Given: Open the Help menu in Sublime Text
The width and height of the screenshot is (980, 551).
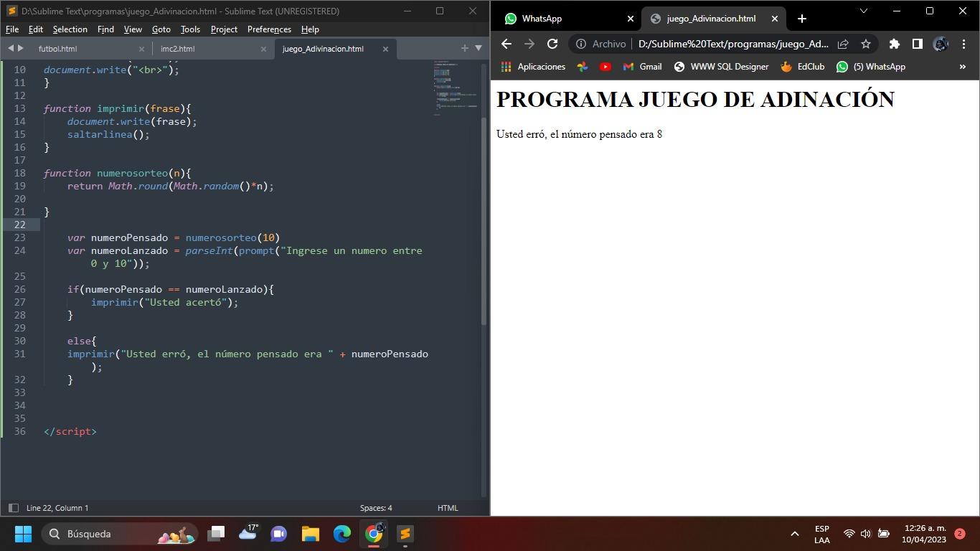Looking at the screenshot, I should 310,29.
